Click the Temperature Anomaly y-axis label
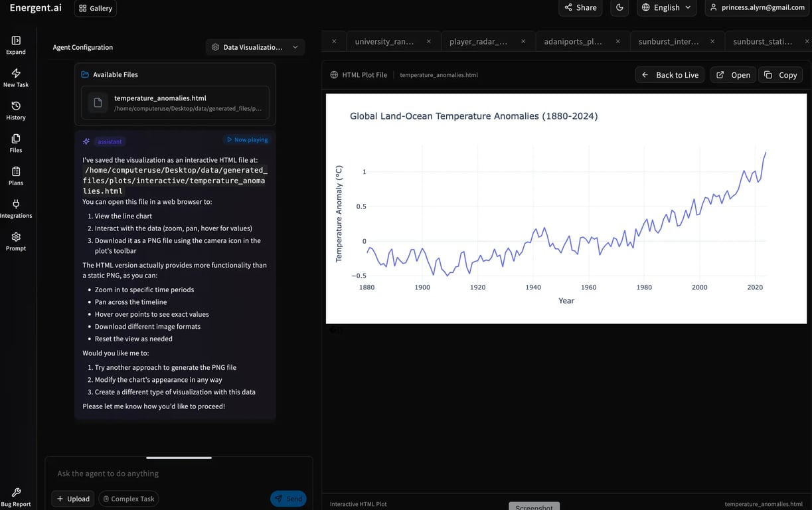 click(x=339, y=214)
